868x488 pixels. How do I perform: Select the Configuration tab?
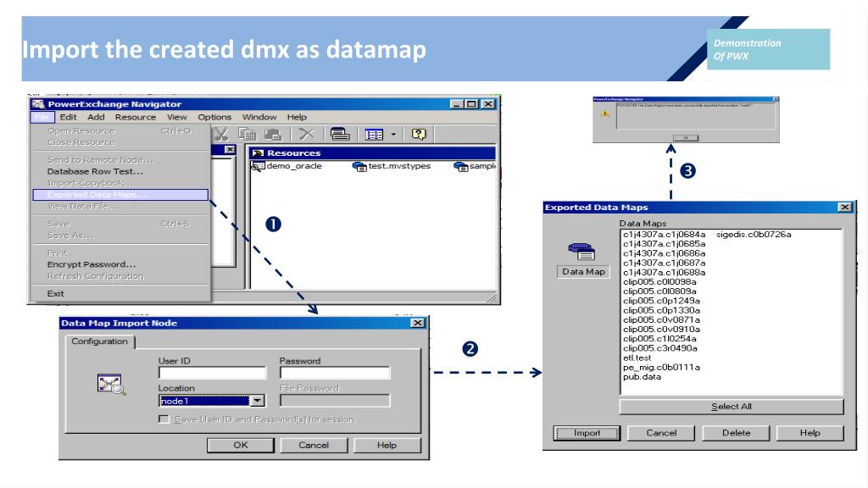pos(100,341)
